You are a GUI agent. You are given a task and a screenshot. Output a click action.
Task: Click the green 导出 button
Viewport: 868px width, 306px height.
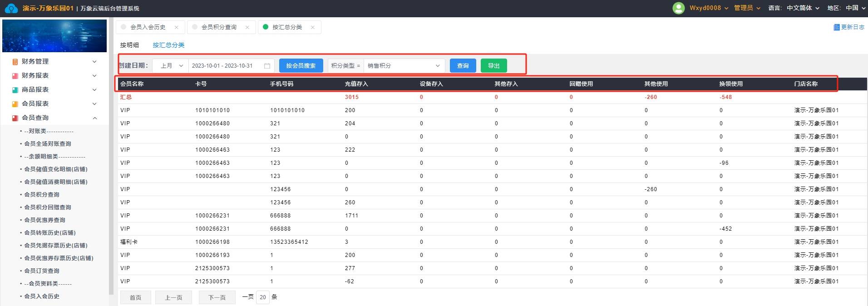pyautogui.click(x=494, y=66)
